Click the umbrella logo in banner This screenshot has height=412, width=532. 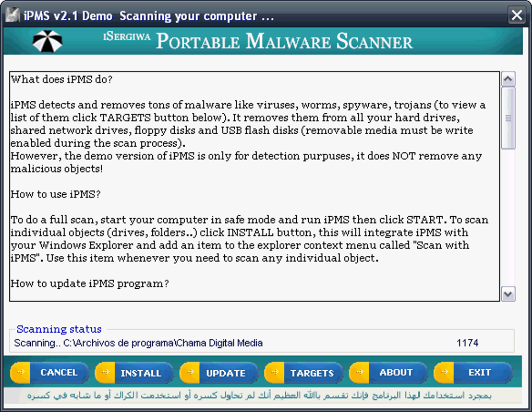tap(47, 41)
